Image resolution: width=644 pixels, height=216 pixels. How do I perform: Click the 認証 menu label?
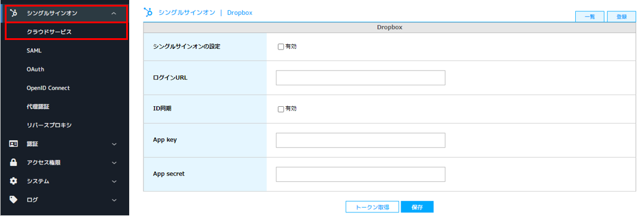click(x=32, y=144)
